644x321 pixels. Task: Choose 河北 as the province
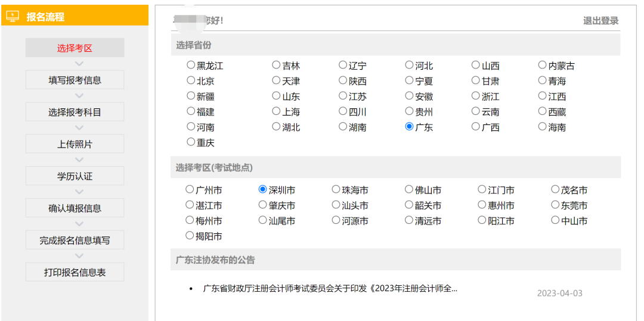[x=409, y=65]
